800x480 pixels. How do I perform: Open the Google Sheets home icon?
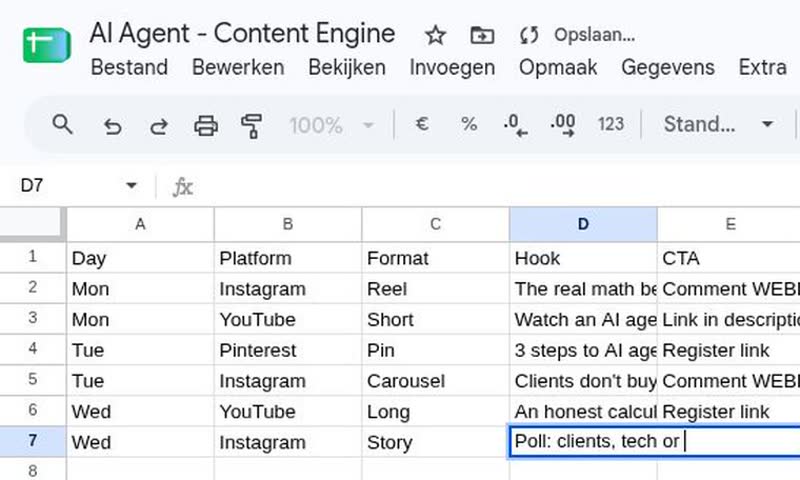(46, 45)
